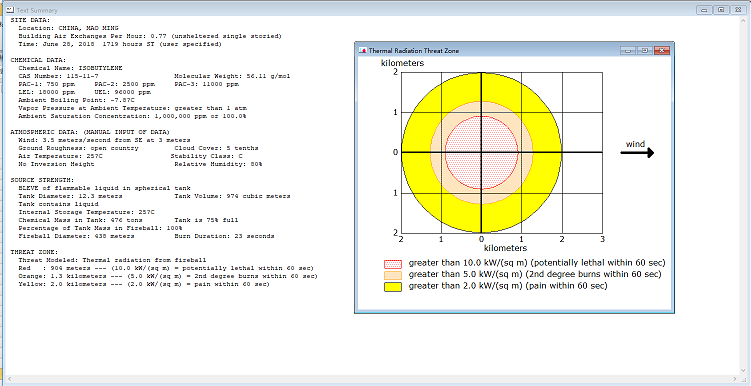Click the 'greater than 2.0 kW/(sq m)' legend text
Screen dimensions: 751x386
pyautogui.click(x=508, y=286)
